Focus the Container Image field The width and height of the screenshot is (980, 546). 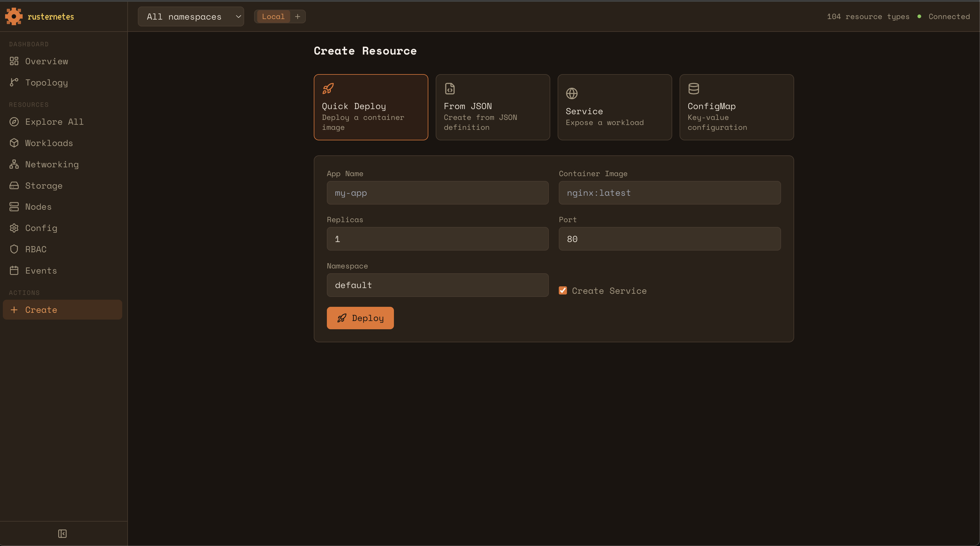tap(669, 193)
